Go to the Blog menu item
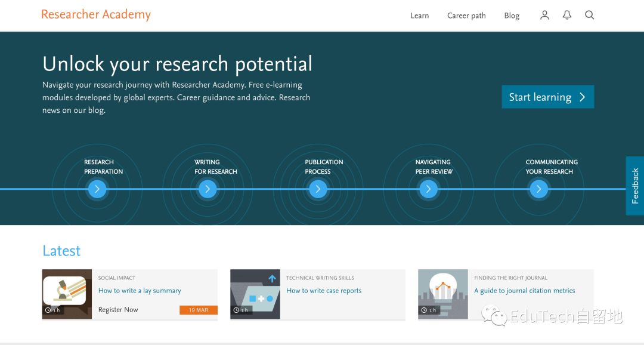This screenshot has height=345, width=644. coord(512,16)
